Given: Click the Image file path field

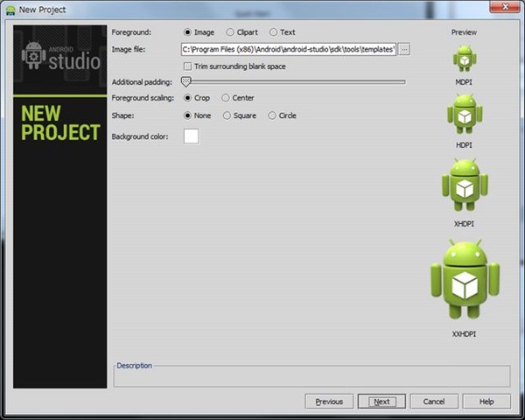Looking at the screenshot, I should click(289, 50).
